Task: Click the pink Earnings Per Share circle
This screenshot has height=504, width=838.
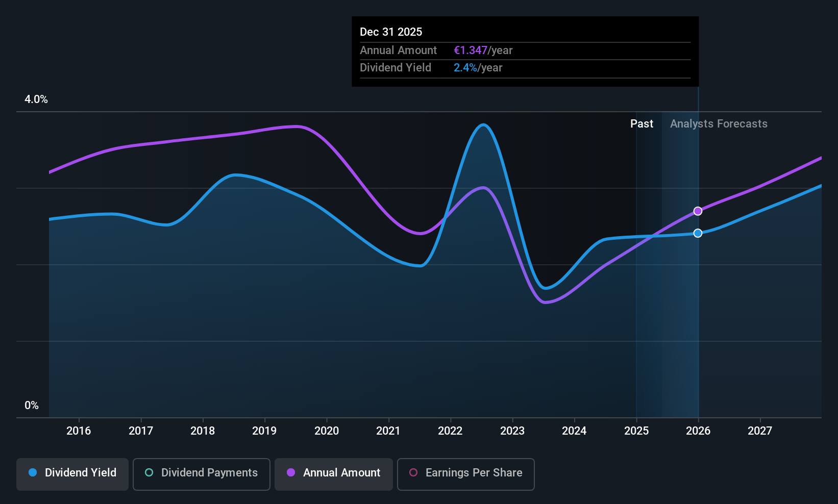Action: click(x=413, y=472)
